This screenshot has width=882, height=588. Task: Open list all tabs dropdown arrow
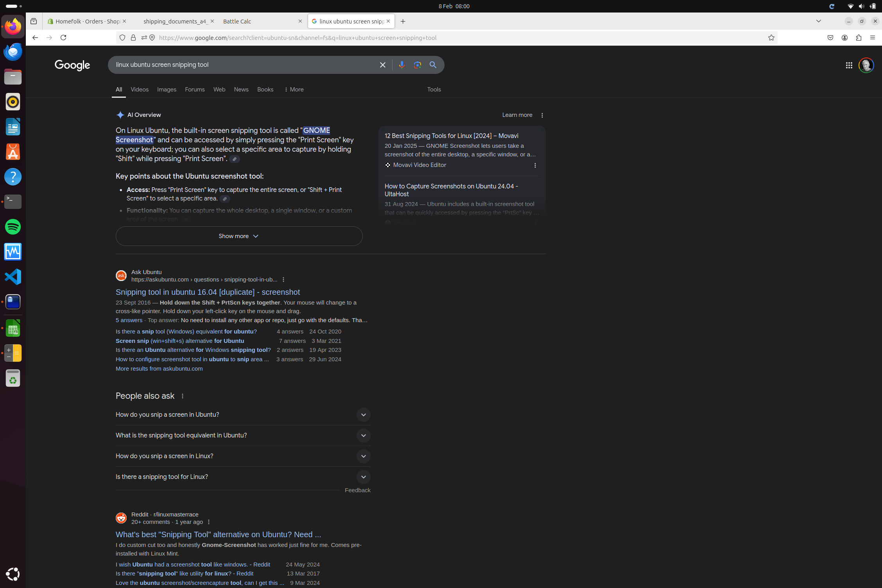[x=818, y=21]
